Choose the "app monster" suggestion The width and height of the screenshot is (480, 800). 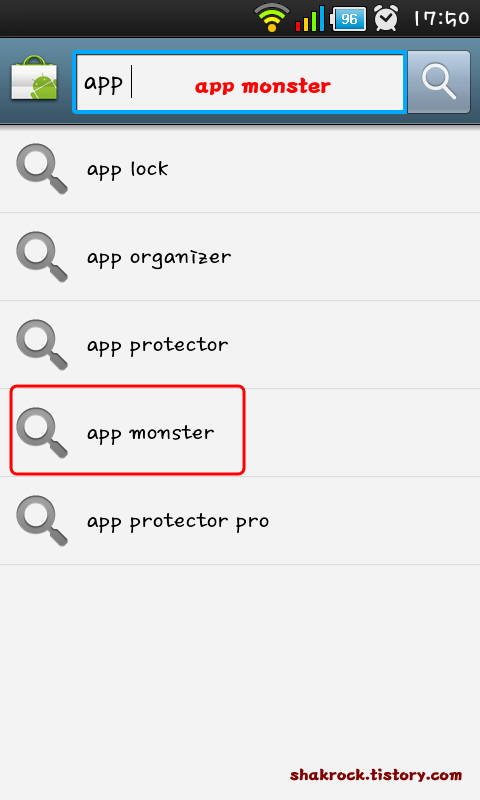point(240,433)
